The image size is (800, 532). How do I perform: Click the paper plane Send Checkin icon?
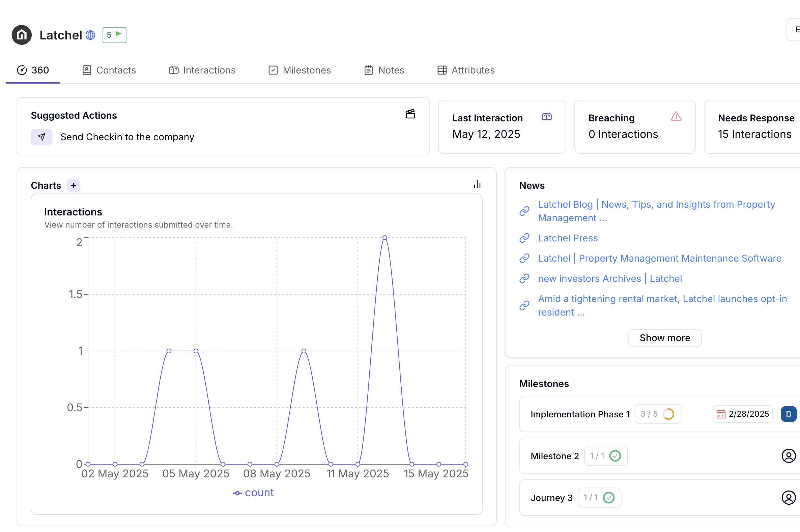(x=41, y=137)
